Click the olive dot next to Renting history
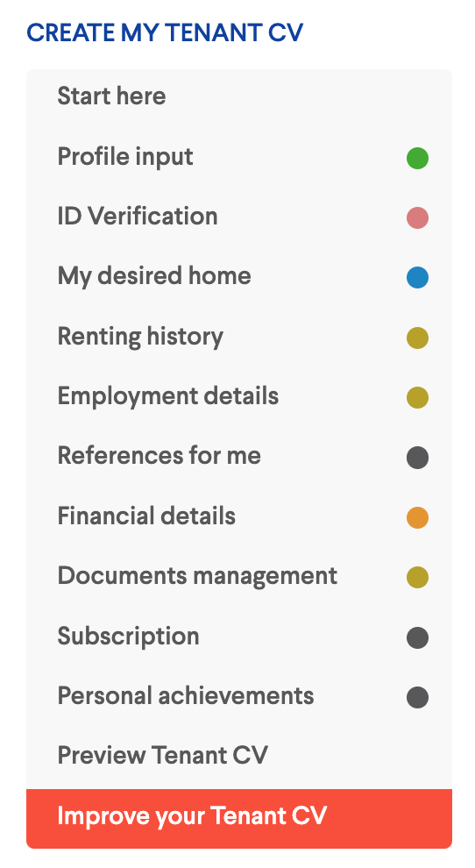Screen dimensions: 475x868 click(417, 338)
